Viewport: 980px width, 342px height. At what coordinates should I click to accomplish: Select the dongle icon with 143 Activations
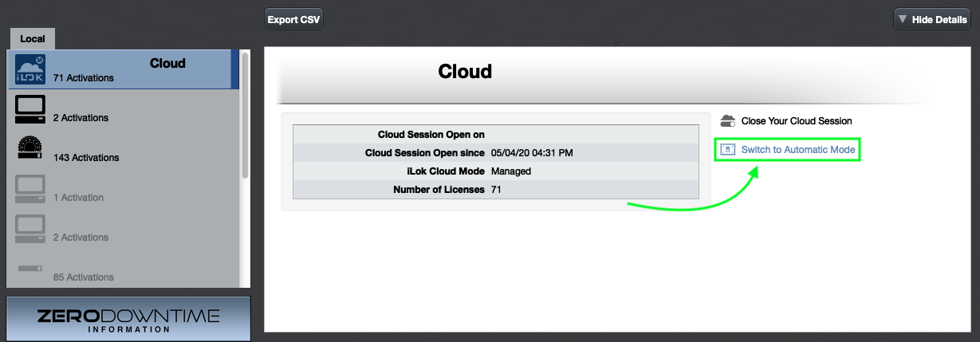tap(30, 150)
